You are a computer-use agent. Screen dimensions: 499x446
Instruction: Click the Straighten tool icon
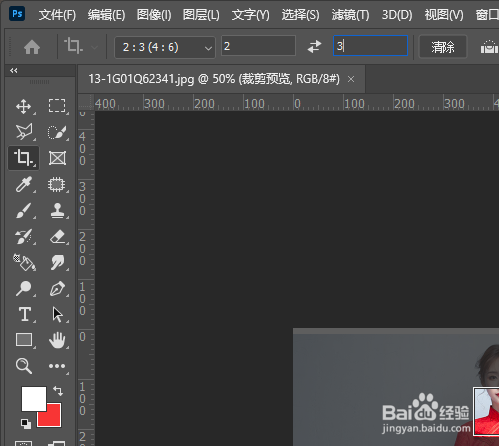[489, 47]
